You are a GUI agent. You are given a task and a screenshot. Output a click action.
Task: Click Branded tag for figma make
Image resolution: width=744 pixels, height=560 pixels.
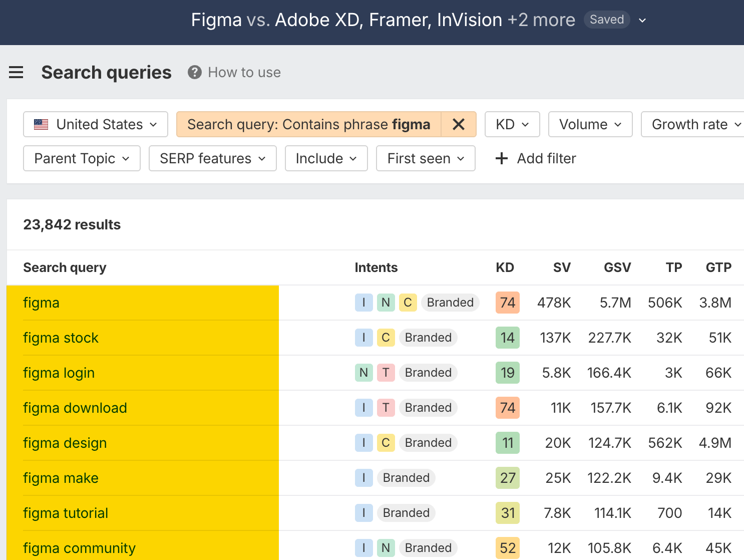pyautogui.click(x=406, y=478)
